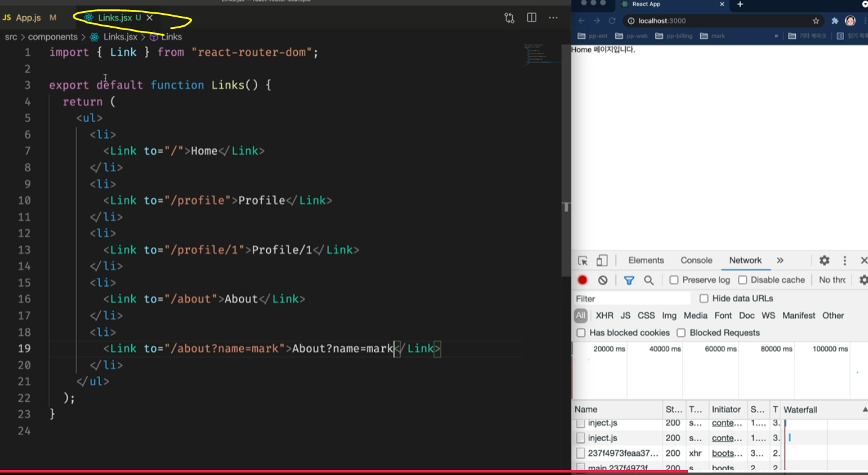The image size is (868, 475).
Task: Filter requests by JS
Action: point(625,315)
